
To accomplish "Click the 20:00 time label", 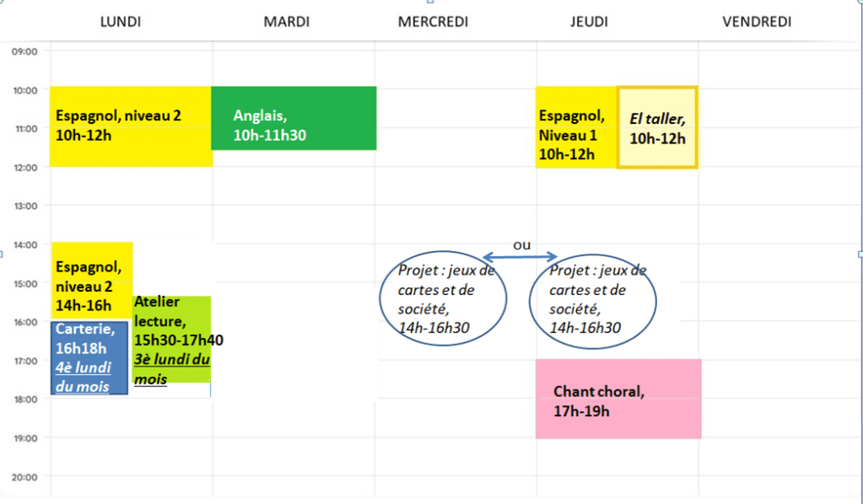I will (24, 477).
